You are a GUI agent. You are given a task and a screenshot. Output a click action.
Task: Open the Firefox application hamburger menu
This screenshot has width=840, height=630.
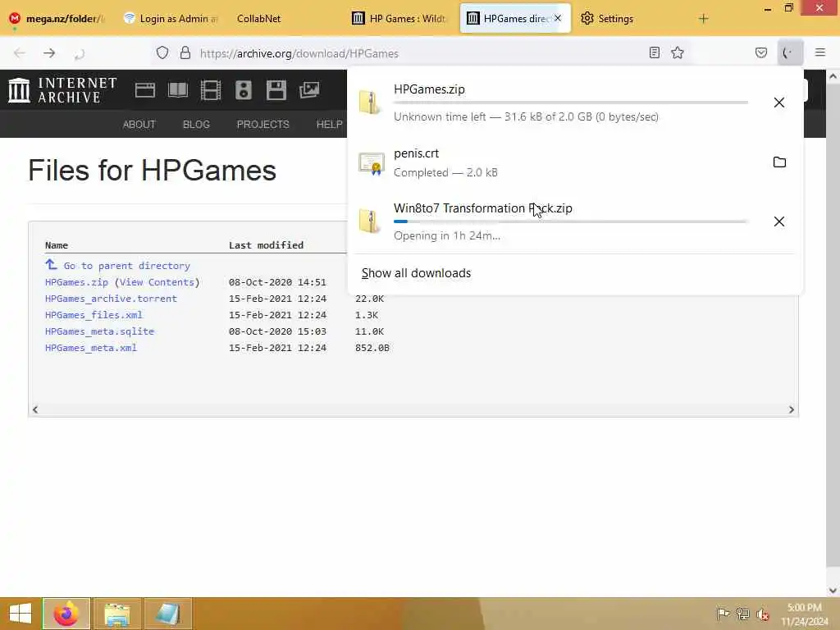pos(819,52)
